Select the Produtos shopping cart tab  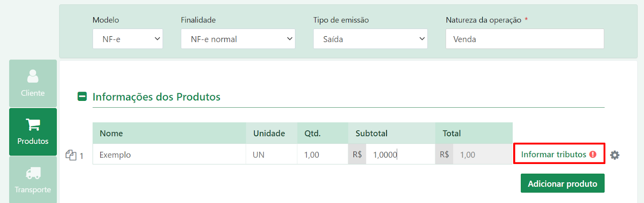[33, 132]
